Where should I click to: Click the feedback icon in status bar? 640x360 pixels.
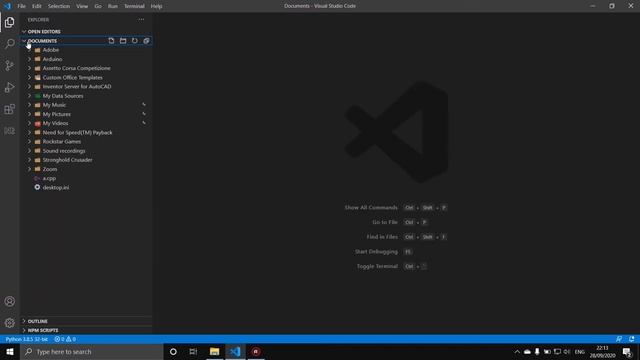(x=619, y=339)
